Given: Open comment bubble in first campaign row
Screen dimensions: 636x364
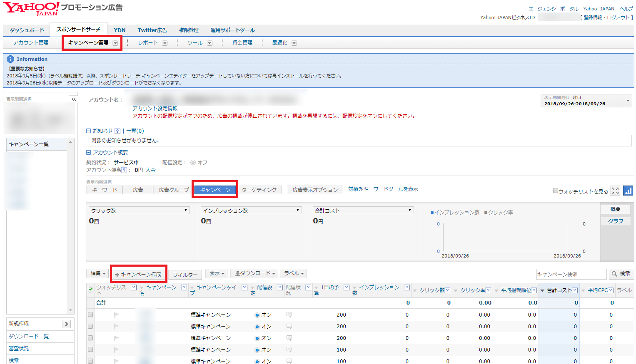Looking at the screenshot, I should (x=289, y=315).
